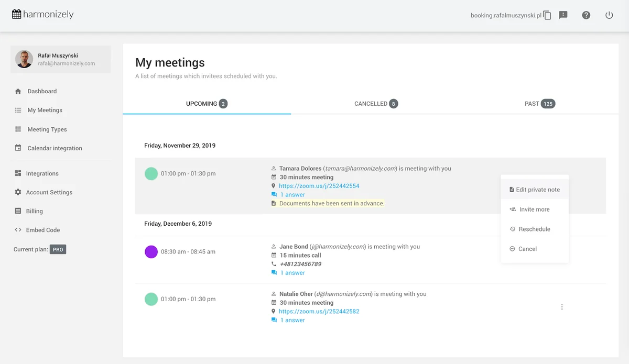Viewport: 629px width, 364px height.
Task: Select Edit private note menu option
Action: coord(534,190)
